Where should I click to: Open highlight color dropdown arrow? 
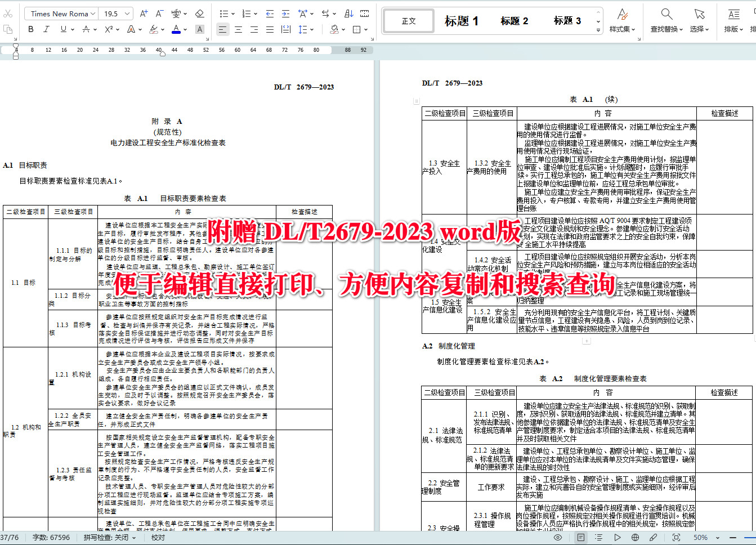point(163,29)
